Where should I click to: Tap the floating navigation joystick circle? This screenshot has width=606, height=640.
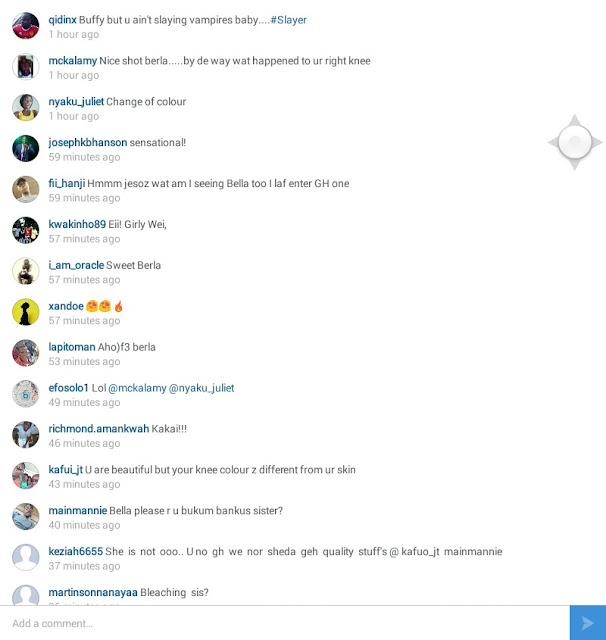pos(575,142)
